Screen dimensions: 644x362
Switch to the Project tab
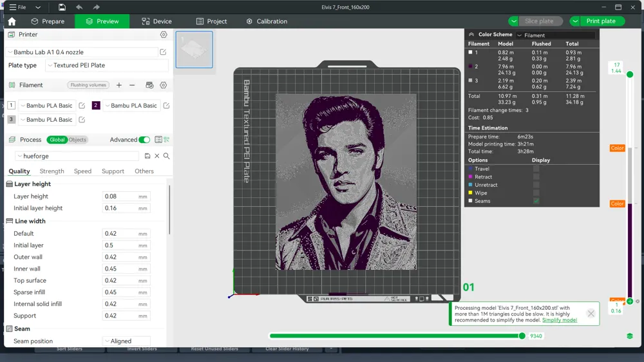[x=211, y=21]
